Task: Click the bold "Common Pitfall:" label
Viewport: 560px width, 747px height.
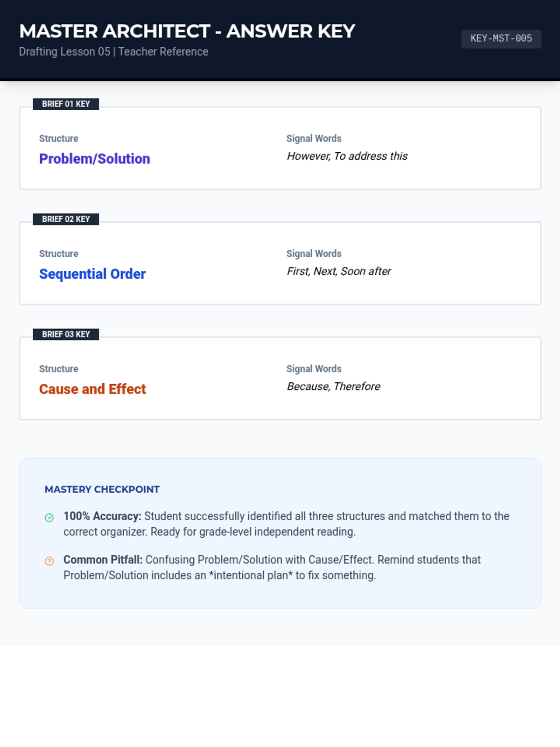Action: [103, 560]
